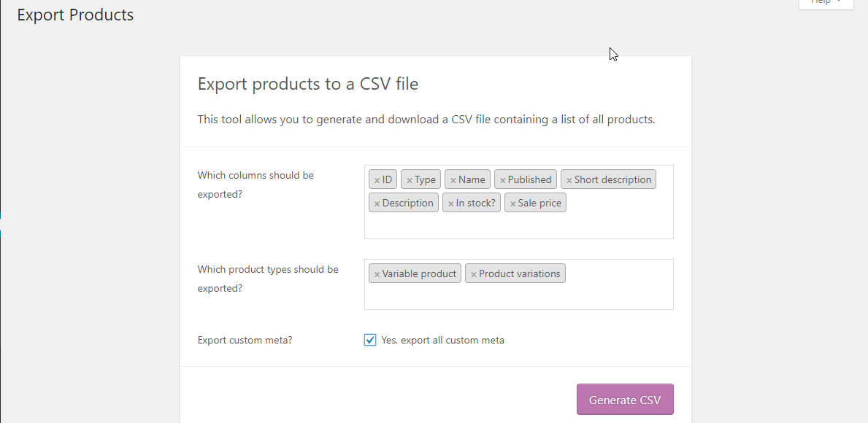The width and height of the screenshot is (868, 423).
Task: Click inside the columns selection field
Action: click(519, 202)
